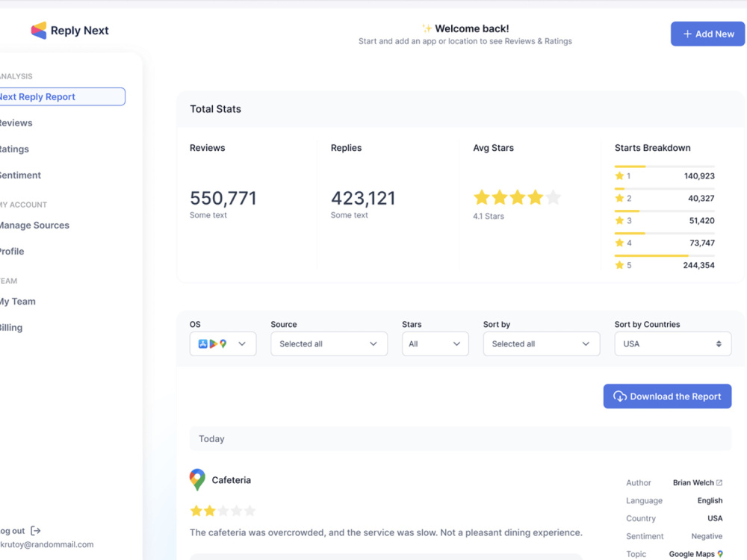Click the 244,354 five-star count
The image size is (747, 560).
point(698,265)
